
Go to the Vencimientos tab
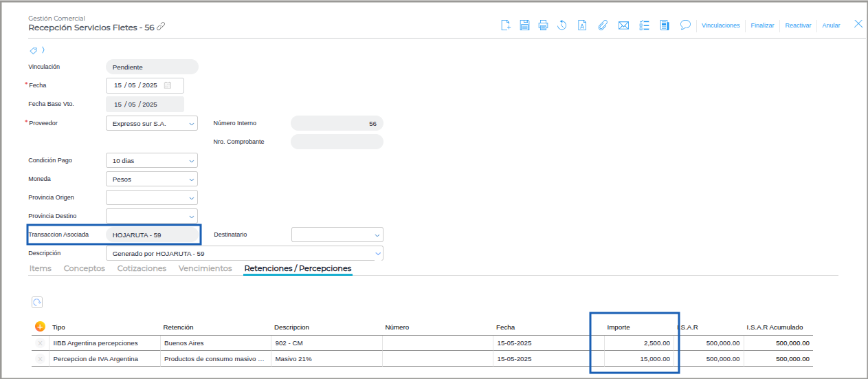tap(205, 268)
